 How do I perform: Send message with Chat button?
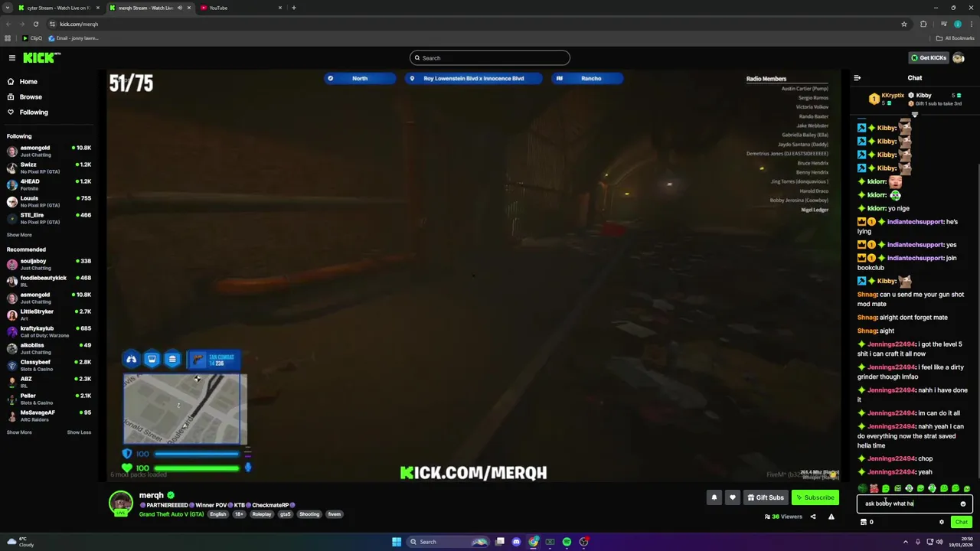[x=961, y=522]
